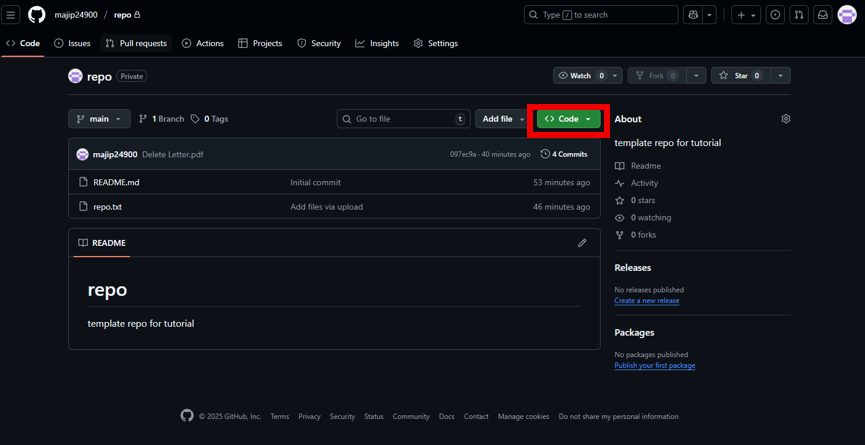Click the Fork button
The width and height of the screenshot is (865, 445).
[656, 76]
